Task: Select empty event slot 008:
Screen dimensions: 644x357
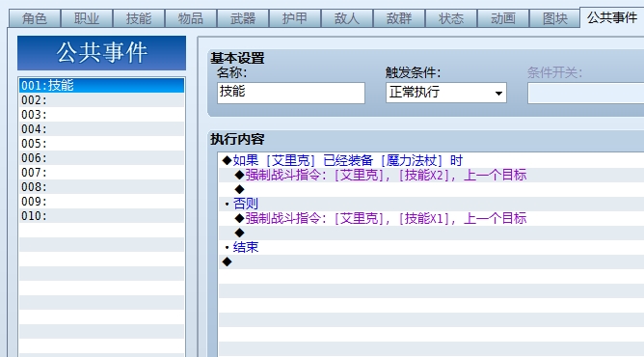Action: (101, 187)
